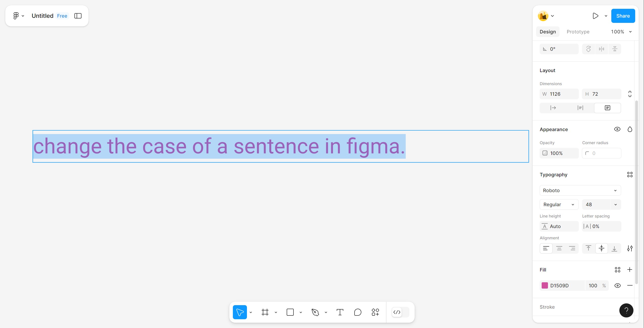This screenshot has width=644, height=328.
Task: Toggle Dev Mode switch
Action: 400,312
